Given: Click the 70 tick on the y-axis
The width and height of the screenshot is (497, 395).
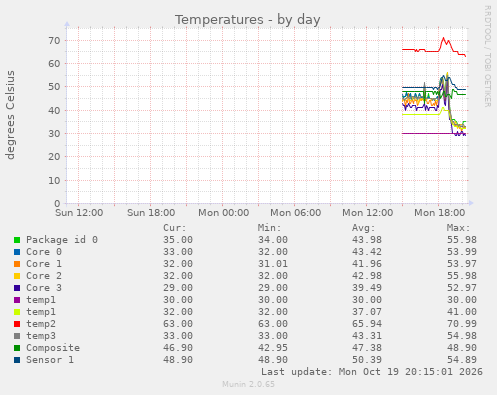Looking at the screenshot, I should pos(54,41).
